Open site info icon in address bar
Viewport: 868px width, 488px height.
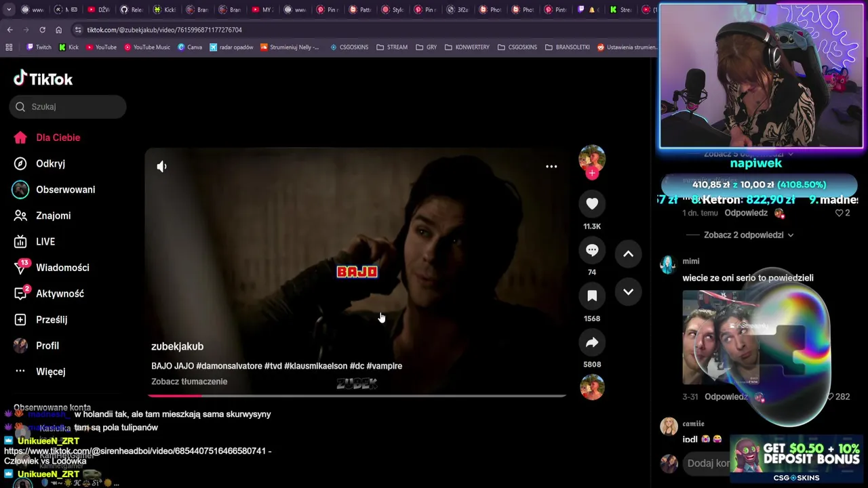78,30
